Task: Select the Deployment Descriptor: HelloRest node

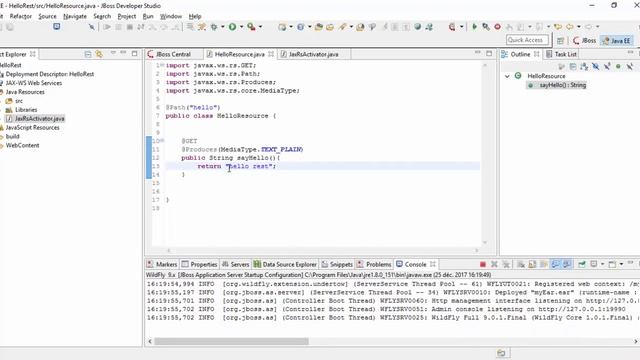Action: click(49, 74)
